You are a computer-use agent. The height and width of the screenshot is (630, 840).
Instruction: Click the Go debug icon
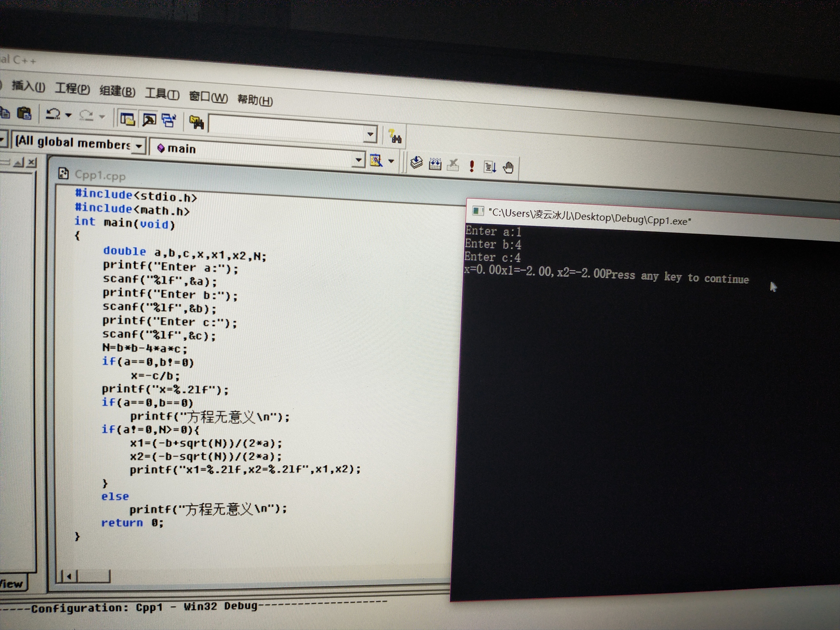coord(490,167)
